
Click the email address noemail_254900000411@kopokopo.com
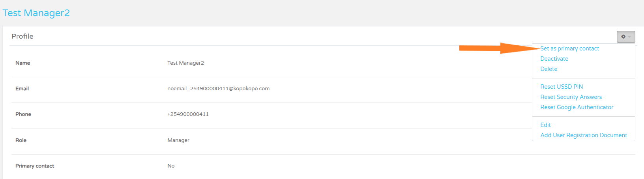218,89
